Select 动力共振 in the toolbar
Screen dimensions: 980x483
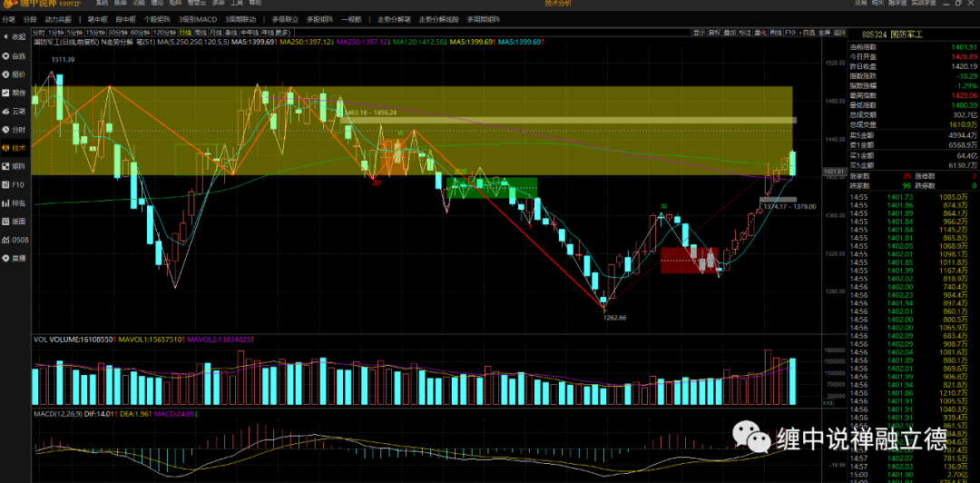click(x=58, y=19)
